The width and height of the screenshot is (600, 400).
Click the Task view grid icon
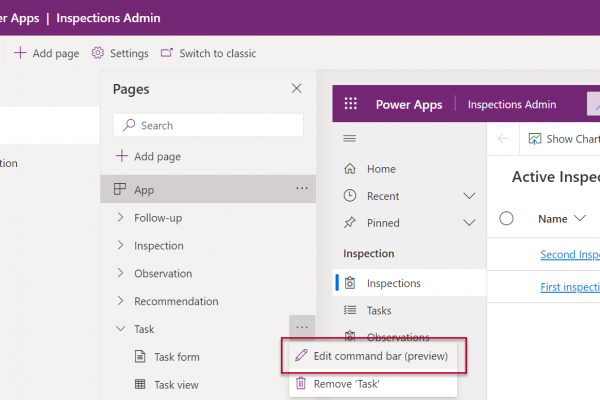[140, 384]
